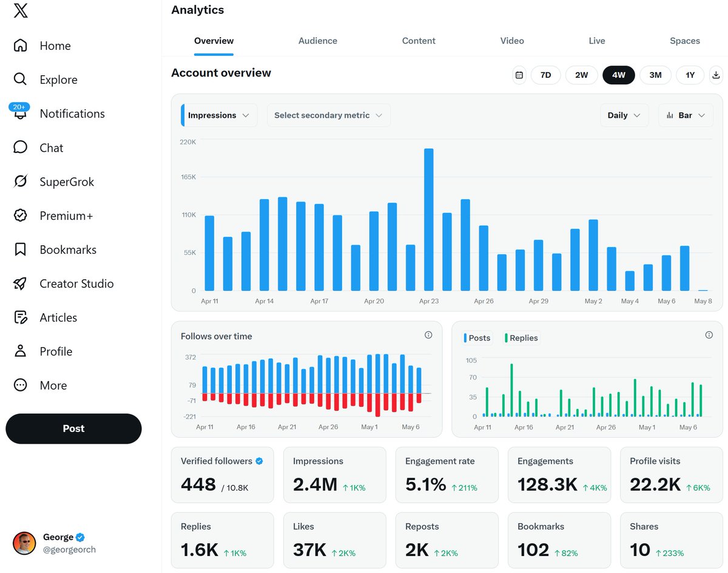Screen dimensions: 728x573
Task: Select the 7D time range
Action: coord(545,75)
